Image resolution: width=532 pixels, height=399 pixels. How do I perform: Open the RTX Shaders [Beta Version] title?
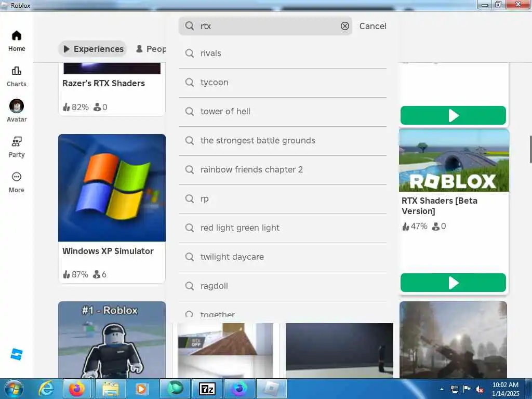440,206
